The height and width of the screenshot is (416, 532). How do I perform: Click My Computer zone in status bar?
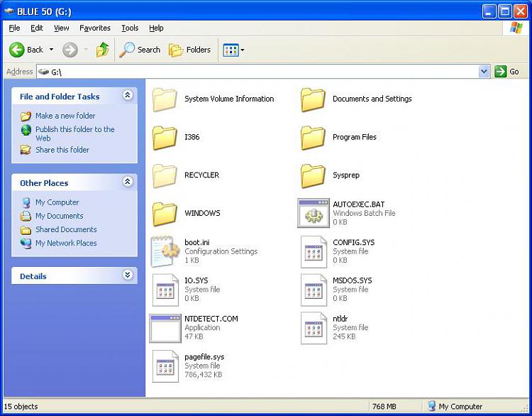pyautogui.click(x=455, y=407)
